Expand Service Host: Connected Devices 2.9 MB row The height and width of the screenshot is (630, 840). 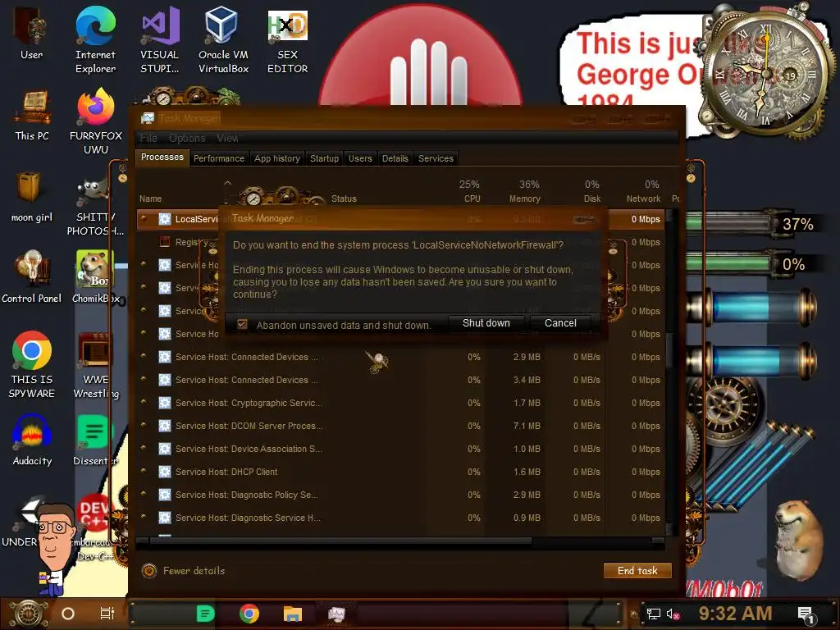[x=144, y=356]
